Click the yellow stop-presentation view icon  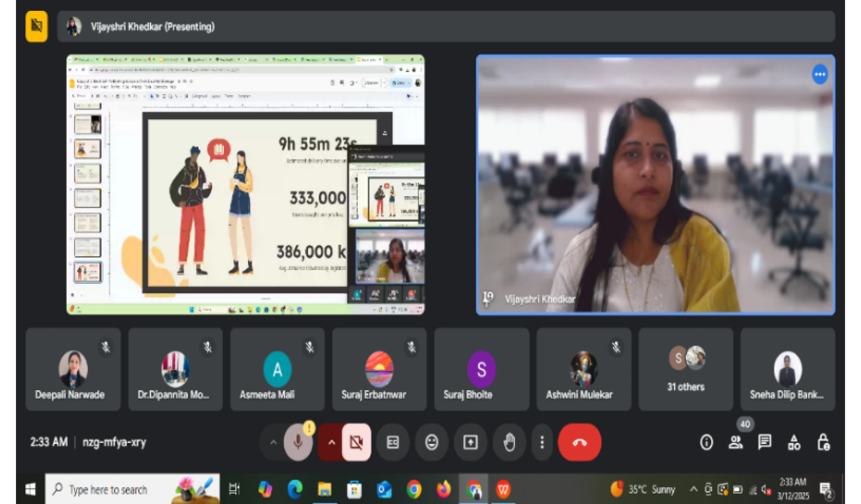click(37, 26)
